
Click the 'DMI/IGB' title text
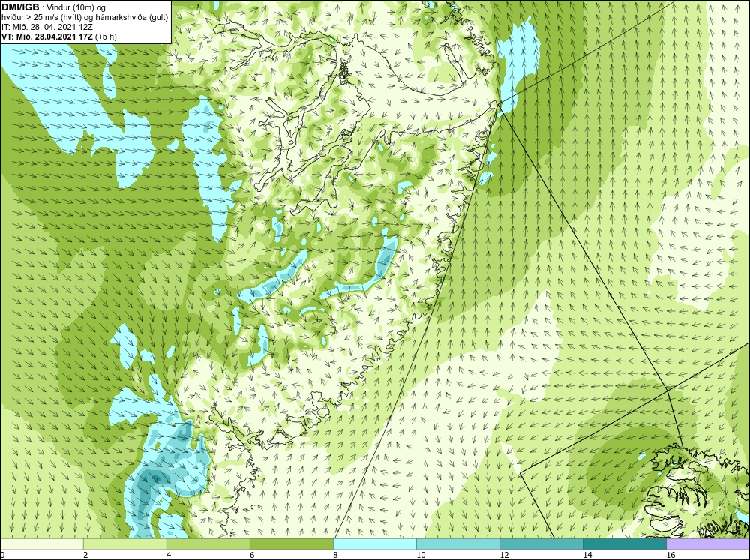coord(20,7)
